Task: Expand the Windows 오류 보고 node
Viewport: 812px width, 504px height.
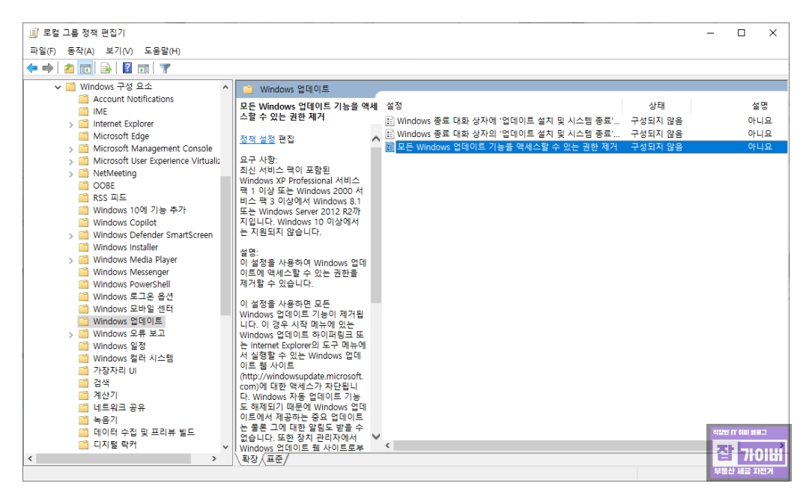Action: tap(71, 335)
